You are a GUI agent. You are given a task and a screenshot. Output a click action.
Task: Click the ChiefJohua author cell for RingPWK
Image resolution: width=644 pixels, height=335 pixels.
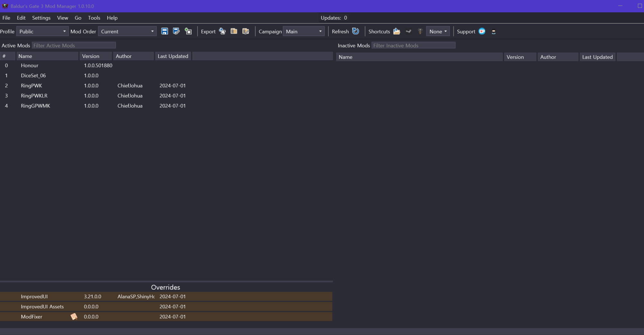point(130,86)
